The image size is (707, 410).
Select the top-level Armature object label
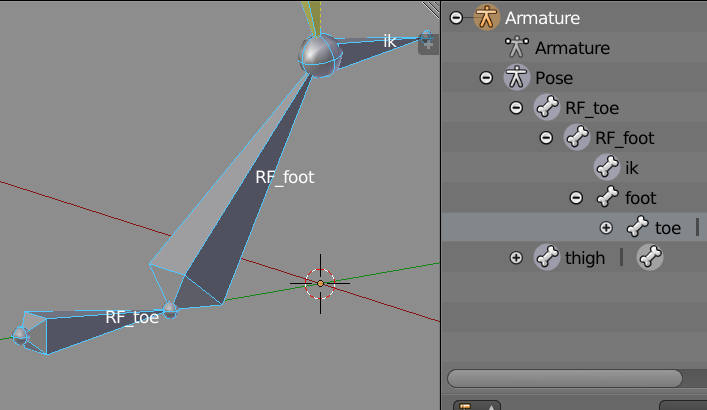(x=542, y=18)
